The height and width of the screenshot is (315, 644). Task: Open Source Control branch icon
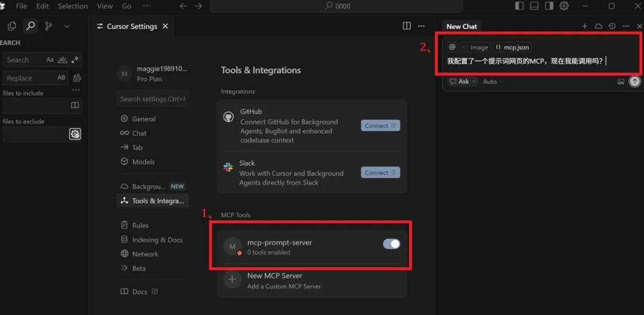pos(48,26)
